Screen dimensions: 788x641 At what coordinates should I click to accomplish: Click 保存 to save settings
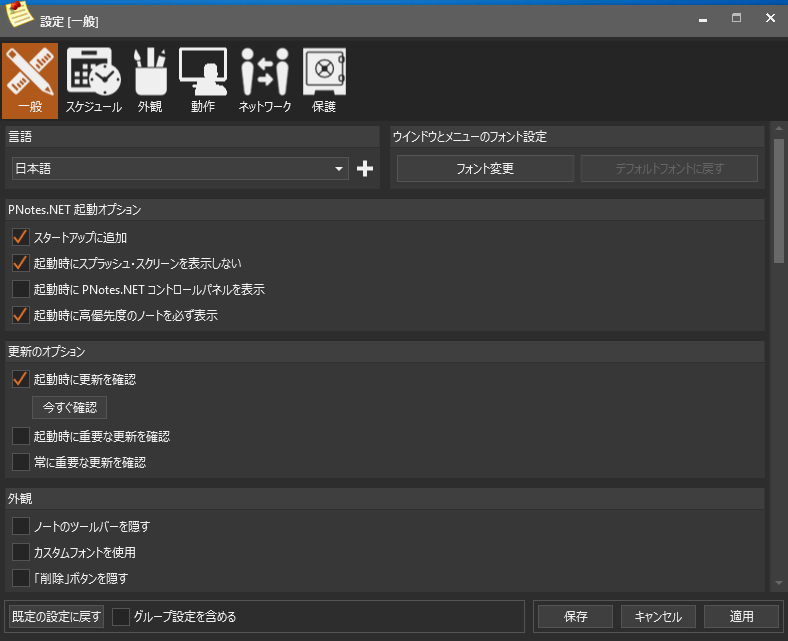click(575, 617)
